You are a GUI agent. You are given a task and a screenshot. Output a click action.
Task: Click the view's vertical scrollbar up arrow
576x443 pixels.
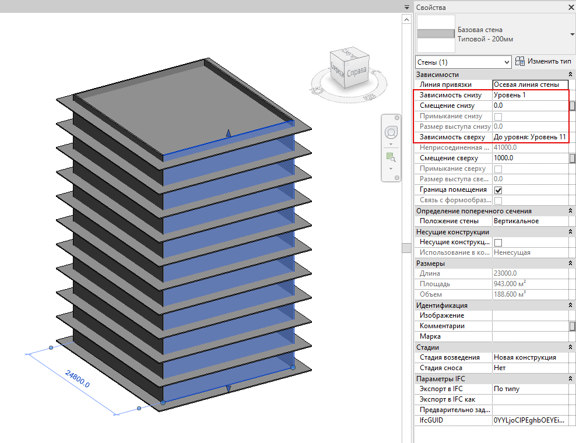pos(406,19)
